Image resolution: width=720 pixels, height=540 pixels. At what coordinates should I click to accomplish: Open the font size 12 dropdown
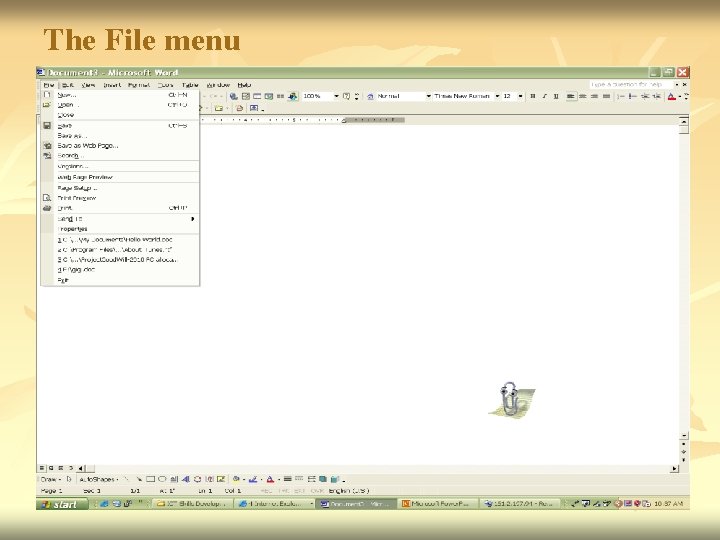coord(520,96)
